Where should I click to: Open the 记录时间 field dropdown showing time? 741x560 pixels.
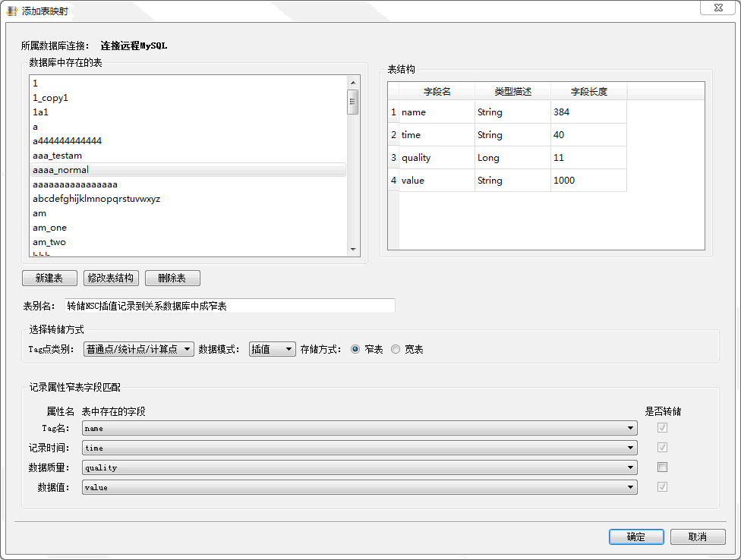pos(360,448)
